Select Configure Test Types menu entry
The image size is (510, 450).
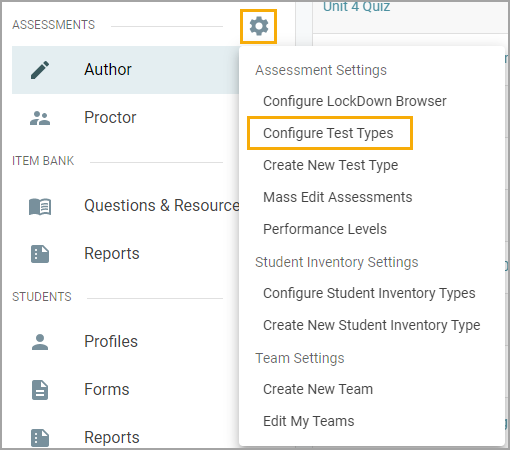(328, 133)
